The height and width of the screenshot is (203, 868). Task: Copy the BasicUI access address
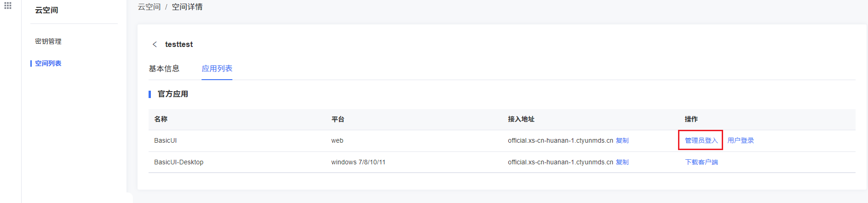tap(622, 140)
